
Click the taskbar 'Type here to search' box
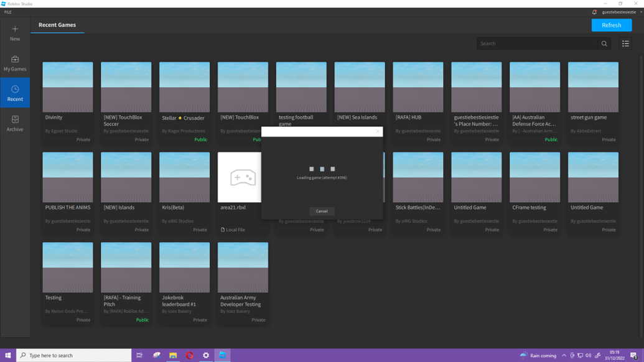(x=74, y=355)
